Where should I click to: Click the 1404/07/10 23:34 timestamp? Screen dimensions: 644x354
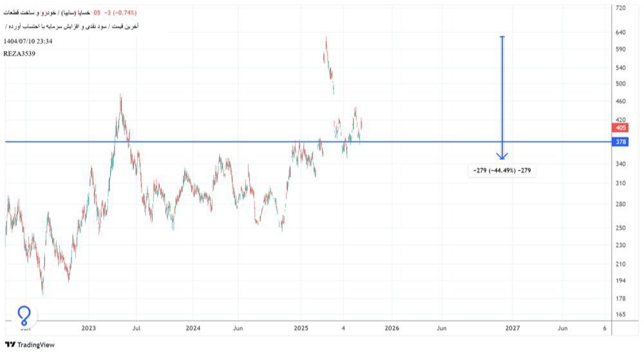[28, 41]
